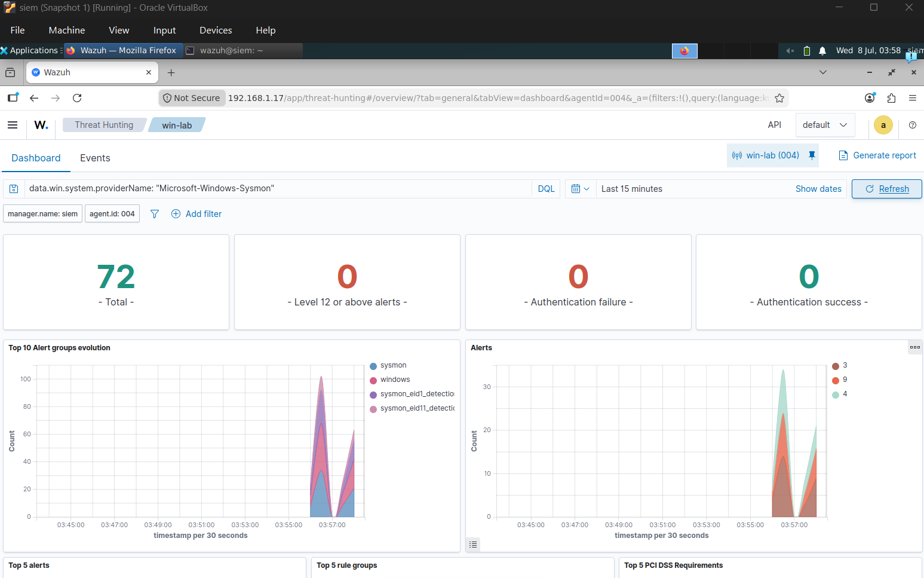Go back with Firefox back arrow
This screenshot has width=924, height=578.
click(x=34, y=98)
